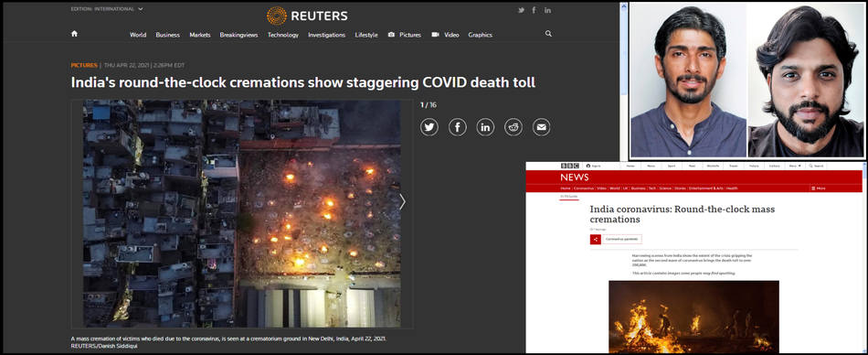Open Reuters Facebook page from header icon
The image size is (868, 355).
[535, 11]
